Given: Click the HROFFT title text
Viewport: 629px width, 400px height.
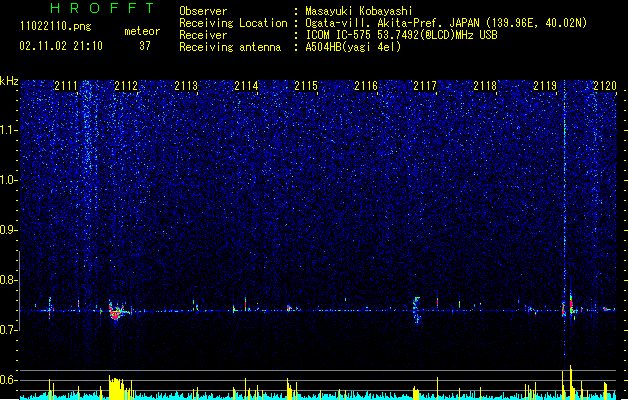Looking at the screenshot, I should point(102,8).
